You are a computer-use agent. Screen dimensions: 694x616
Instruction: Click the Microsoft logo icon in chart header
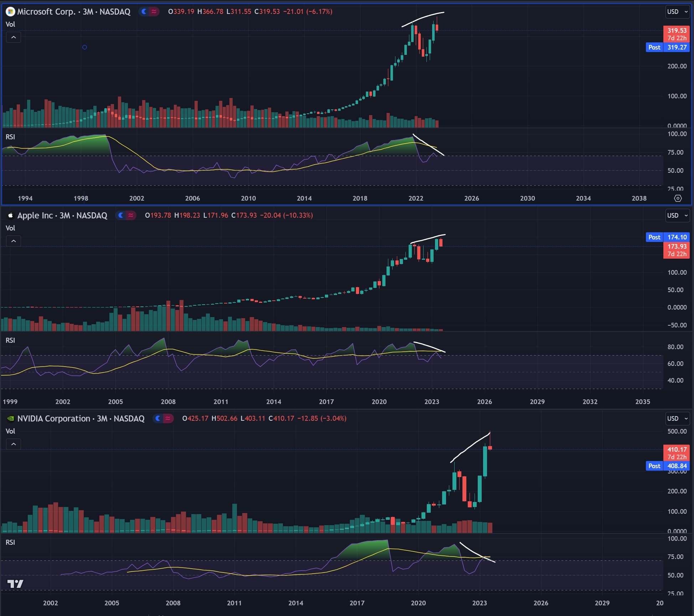click(11, 12)
